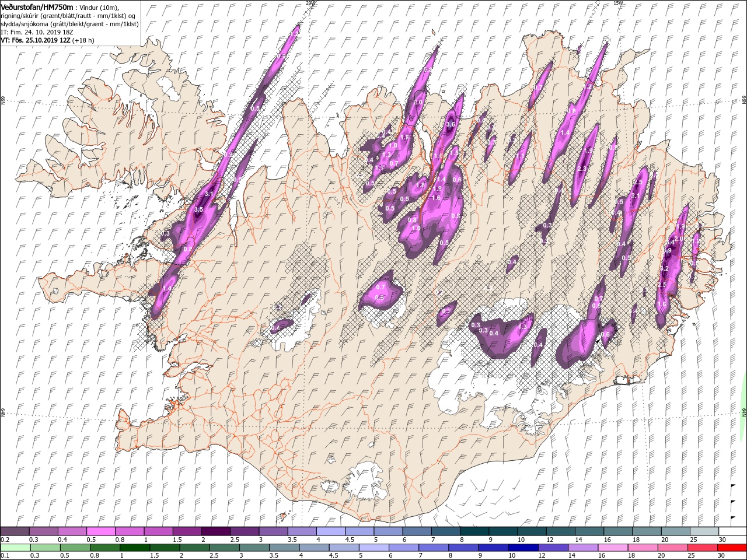Click the palest green rain swatch for 0.1–0.3
The height and width of the screenshot is (560, 747).
pos(15,548)
